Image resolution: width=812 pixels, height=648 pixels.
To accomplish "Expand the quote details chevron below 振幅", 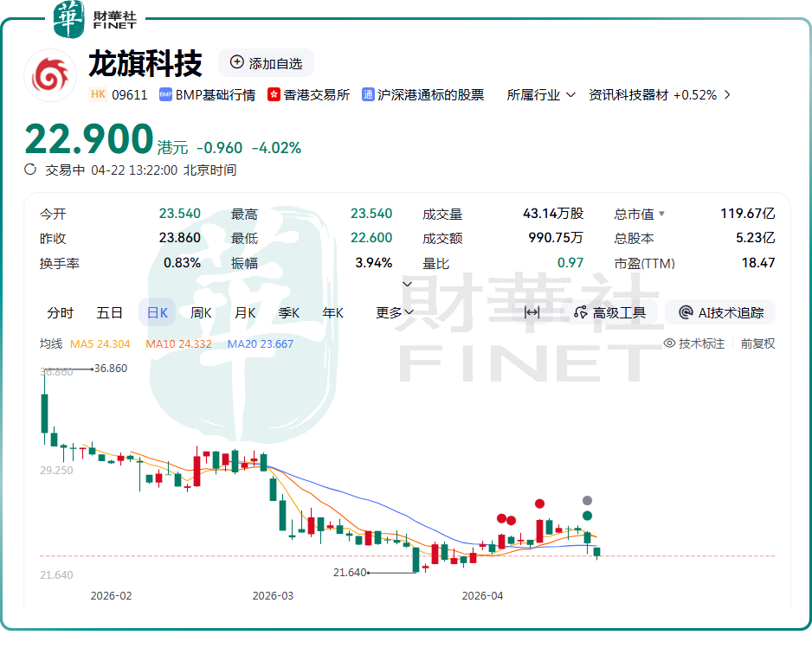I will pos(407,284).
